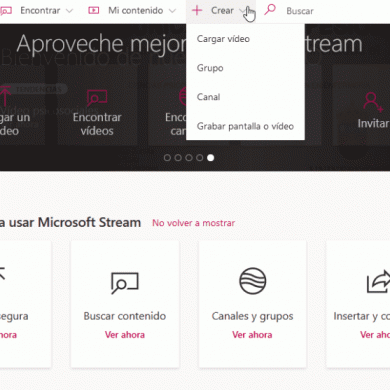Go to third carousel slide dot
The width and height of the screenshot is (390, 390).
[189, 158]
